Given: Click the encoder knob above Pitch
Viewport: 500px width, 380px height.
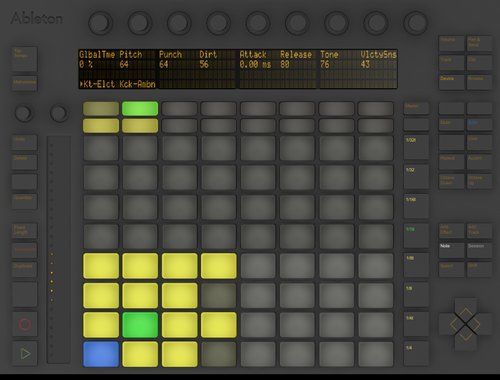Looking at the screenshot, I should pos(140,23).
